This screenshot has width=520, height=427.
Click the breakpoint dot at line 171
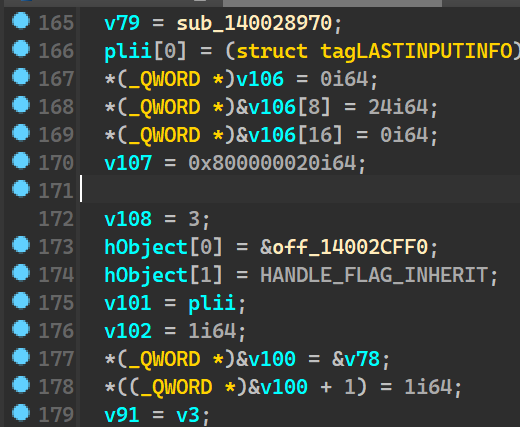(21, 189)
